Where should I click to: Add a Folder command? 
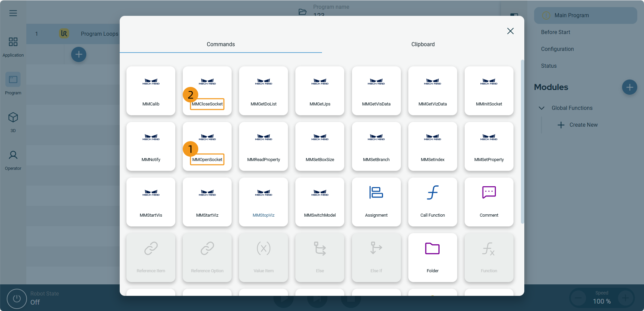pyautogui.click(x=433, y=258)
